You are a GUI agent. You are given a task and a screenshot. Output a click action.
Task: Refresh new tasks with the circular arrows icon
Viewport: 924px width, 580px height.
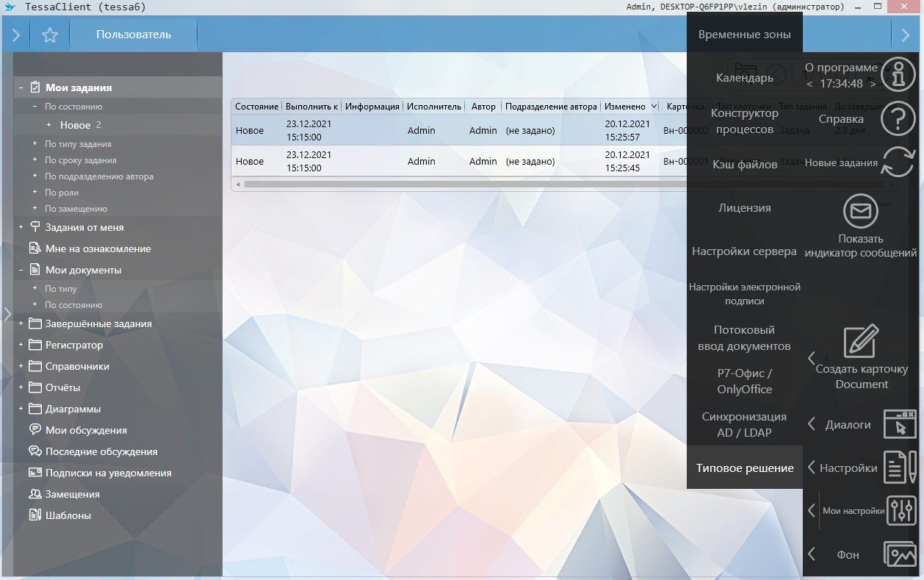898,162
